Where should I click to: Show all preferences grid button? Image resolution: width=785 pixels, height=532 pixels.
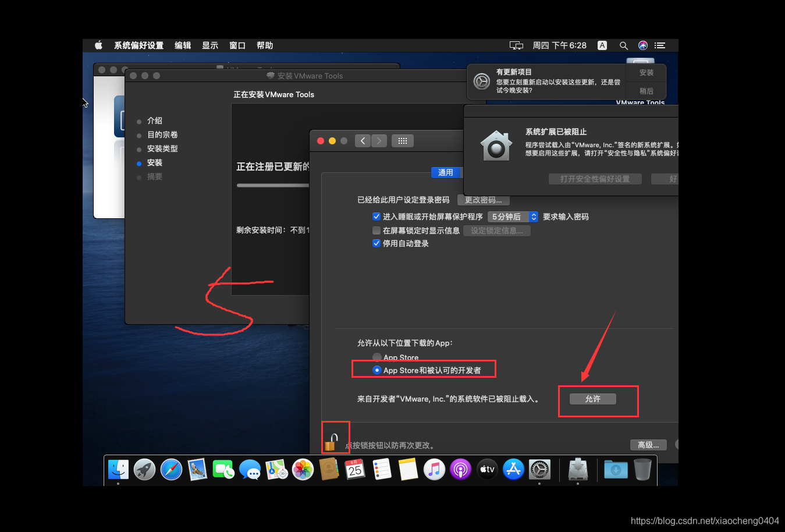[x=403, y=141]
